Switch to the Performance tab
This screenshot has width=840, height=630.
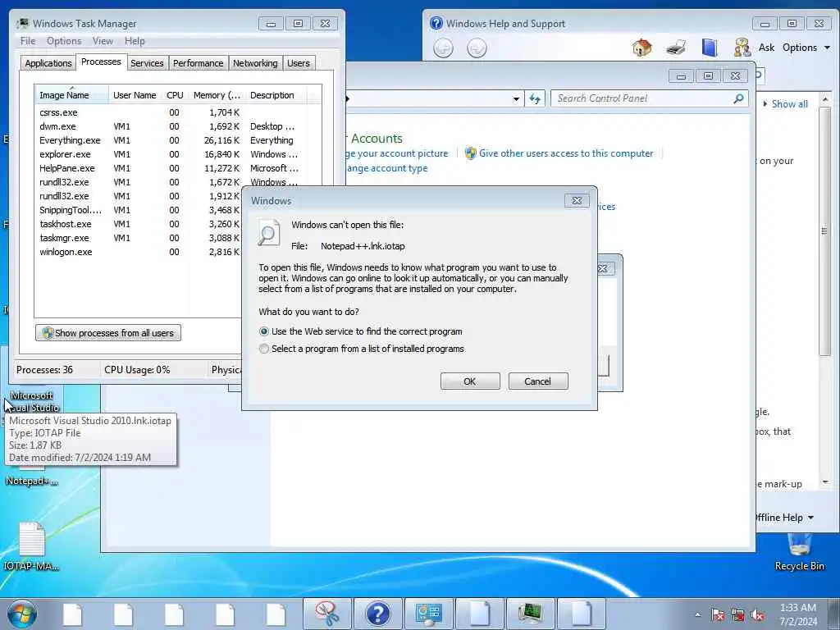pos(198,63)
